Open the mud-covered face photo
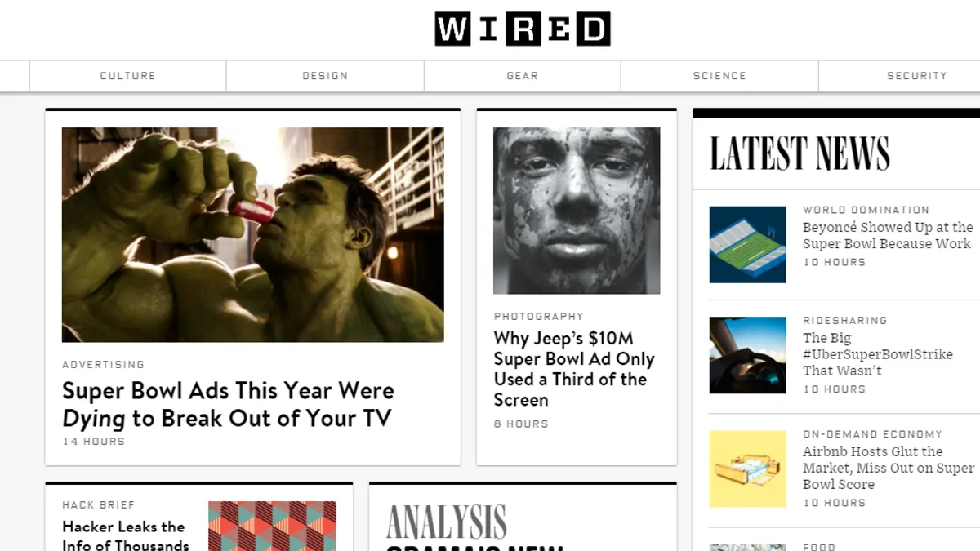 pyautogui.click(x=577, y=211)
